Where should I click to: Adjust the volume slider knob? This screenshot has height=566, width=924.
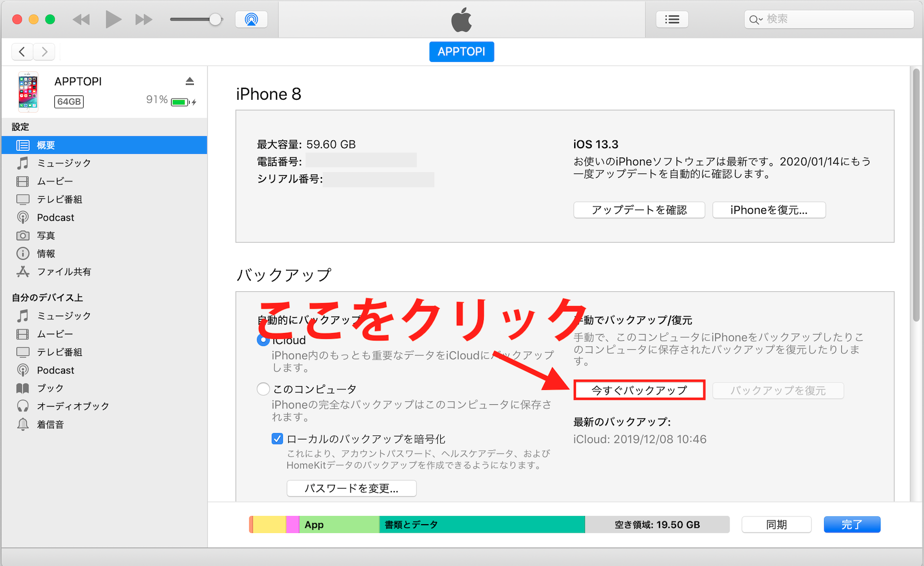(215, 20)
